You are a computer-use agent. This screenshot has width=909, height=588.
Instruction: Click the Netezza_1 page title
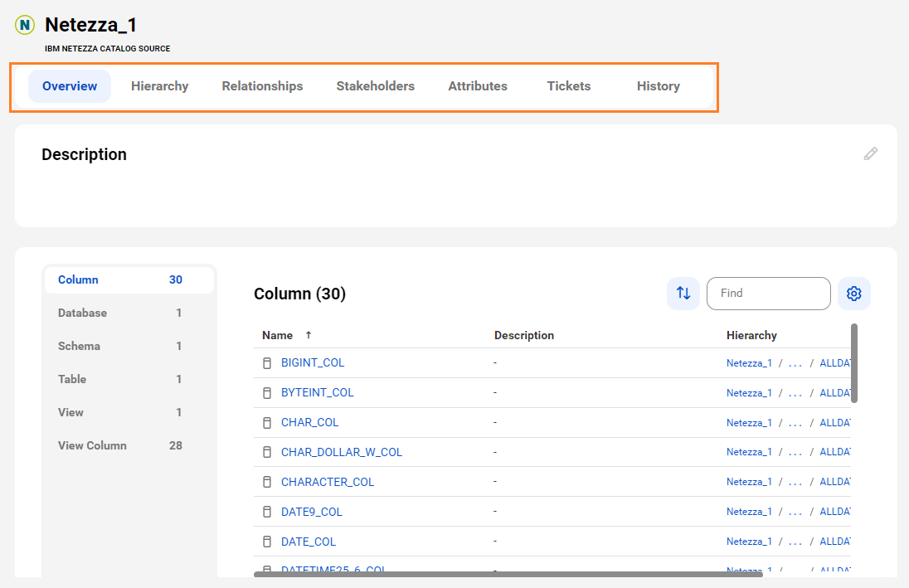point(91,25)
